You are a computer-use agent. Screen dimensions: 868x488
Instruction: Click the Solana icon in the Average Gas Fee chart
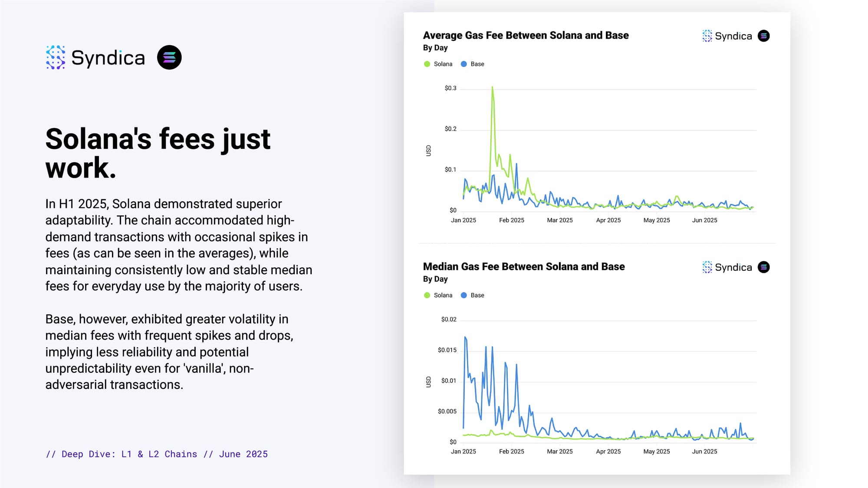763,36
